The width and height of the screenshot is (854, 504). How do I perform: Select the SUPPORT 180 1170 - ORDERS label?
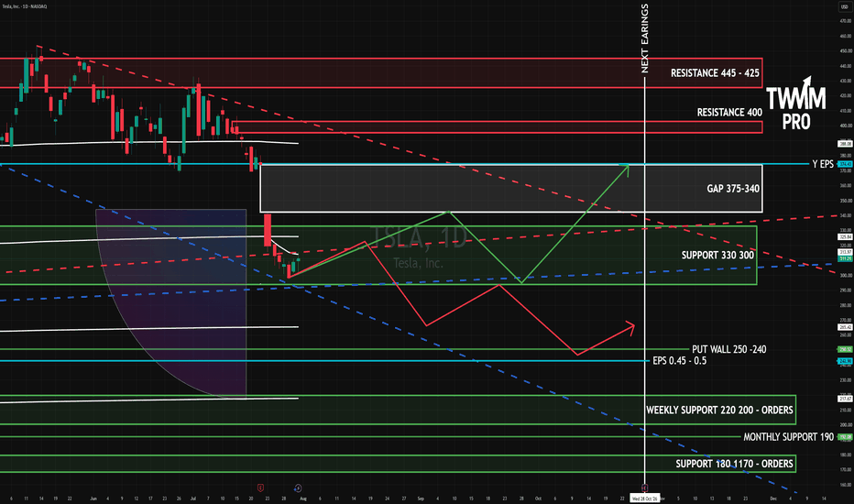click(734, 464)
